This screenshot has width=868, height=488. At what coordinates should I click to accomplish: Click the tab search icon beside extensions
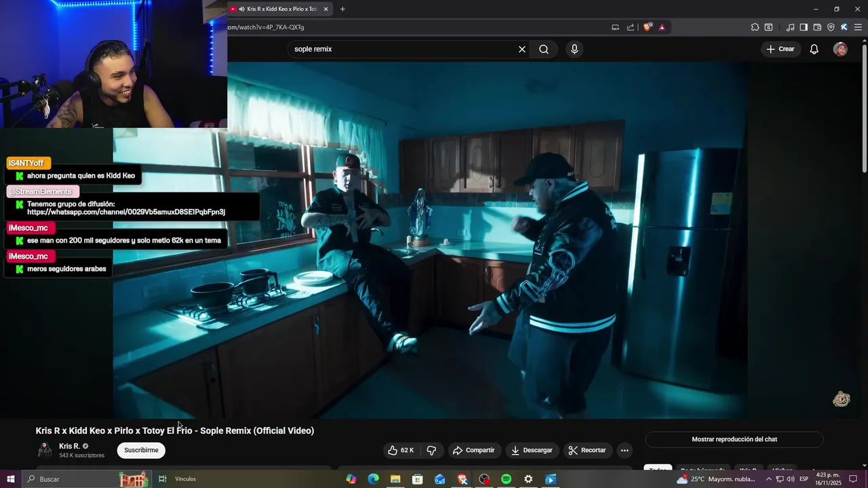[x=768, y=27]
